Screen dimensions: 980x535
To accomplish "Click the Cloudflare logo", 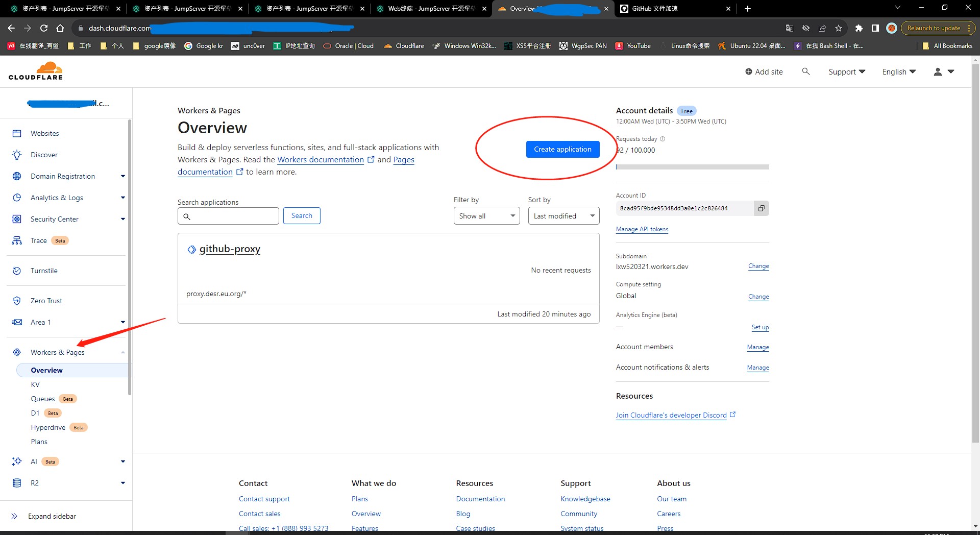I will click(36, 71).
